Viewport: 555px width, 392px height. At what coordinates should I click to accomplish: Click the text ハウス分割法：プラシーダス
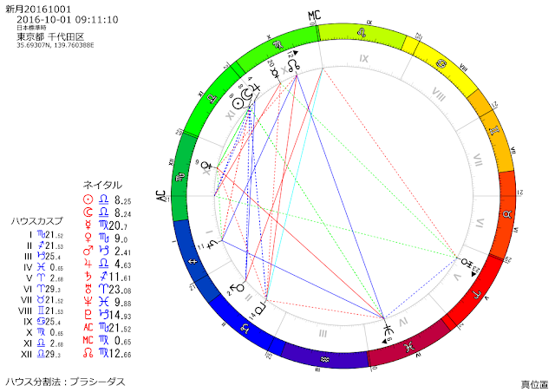[x=66, y=382]
